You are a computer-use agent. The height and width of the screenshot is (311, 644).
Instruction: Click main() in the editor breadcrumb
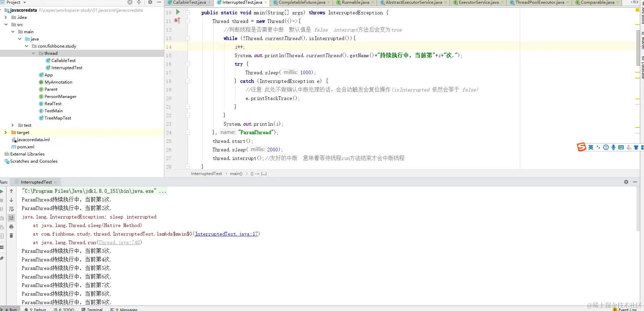click(236, 174)
